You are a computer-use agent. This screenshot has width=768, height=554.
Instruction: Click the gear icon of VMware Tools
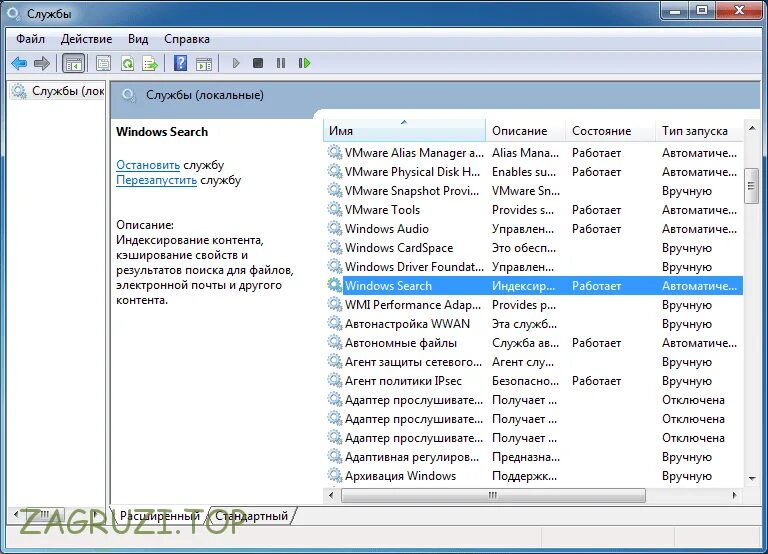(335, 210)
